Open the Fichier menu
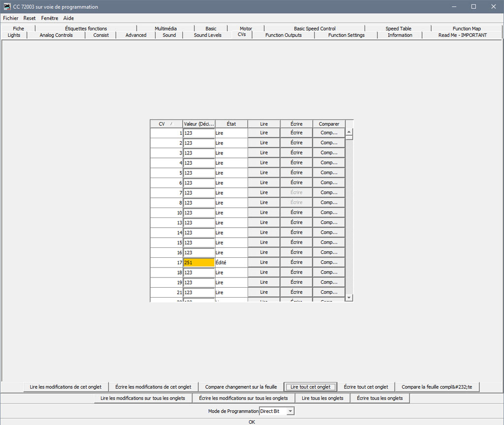 point(11,18)
